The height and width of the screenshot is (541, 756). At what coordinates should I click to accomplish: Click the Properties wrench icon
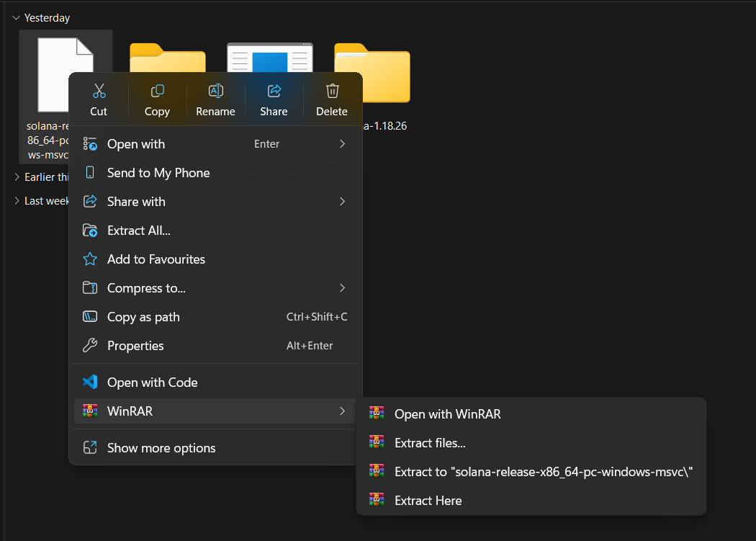pos(90,346)
